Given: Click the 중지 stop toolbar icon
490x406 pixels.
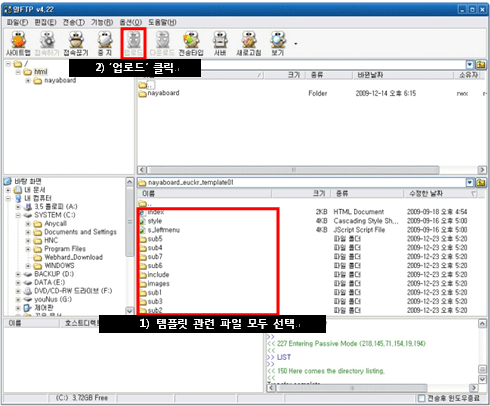Looking at the screenshot, I should click(x=105, y=43).
